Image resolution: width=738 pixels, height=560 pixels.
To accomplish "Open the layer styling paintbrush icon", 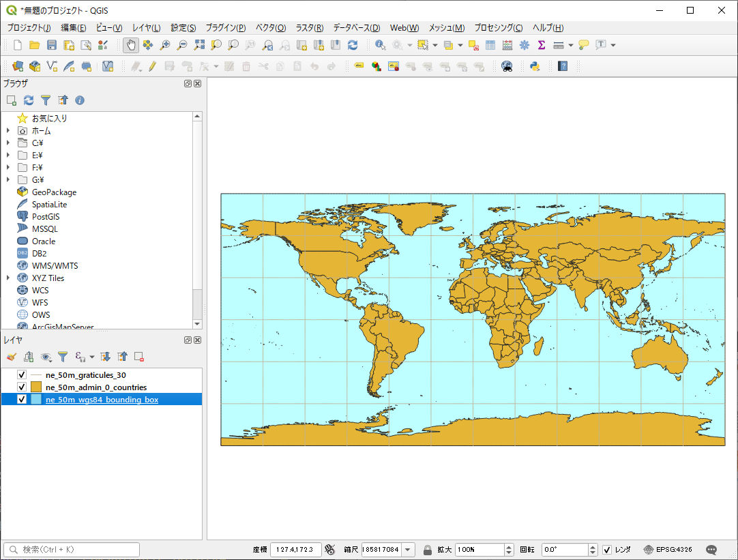I will pos(11,357).
